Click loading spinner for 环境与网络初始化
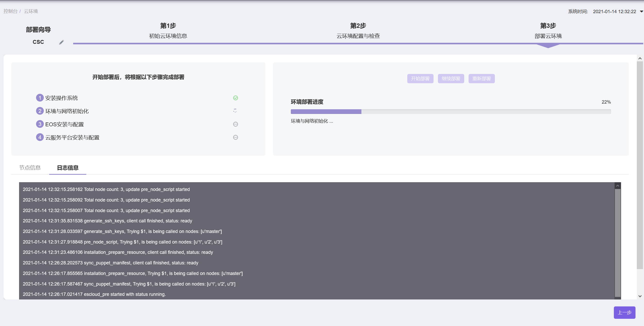 coord(235,111)
